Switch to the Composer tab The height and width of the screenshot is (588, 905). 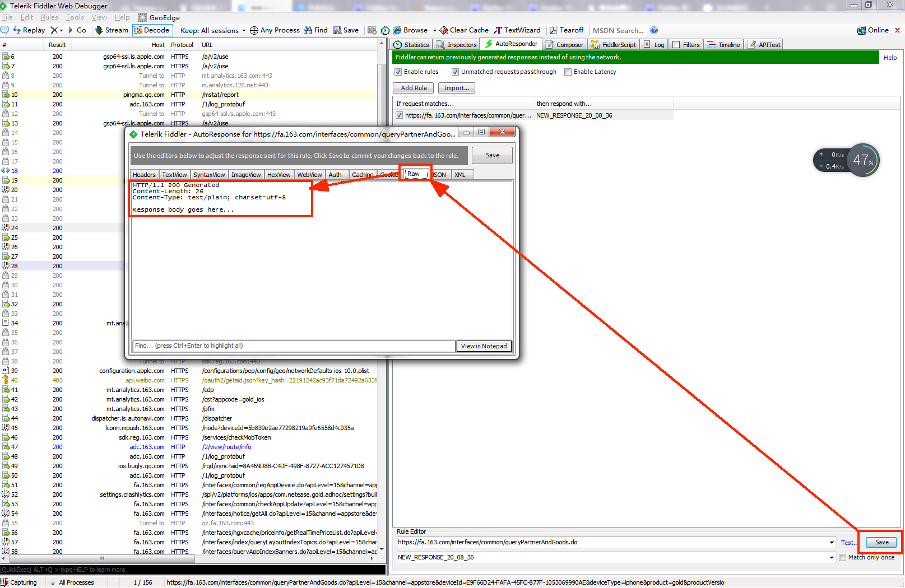(x=565, y=45)
